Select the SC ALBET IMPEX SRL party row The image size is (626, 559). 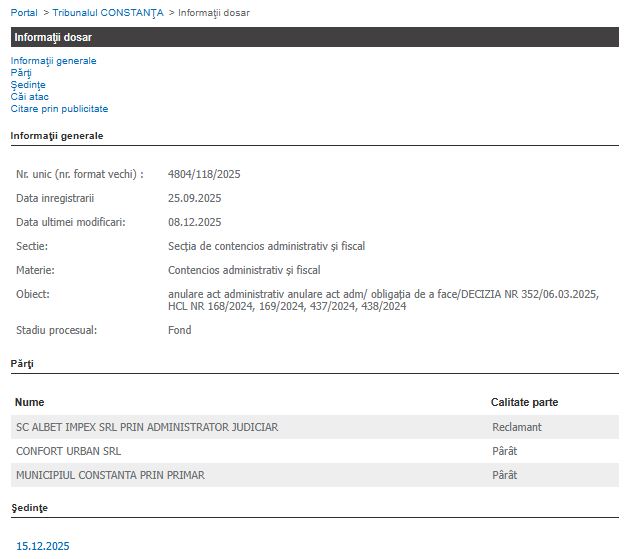[147, 427]
